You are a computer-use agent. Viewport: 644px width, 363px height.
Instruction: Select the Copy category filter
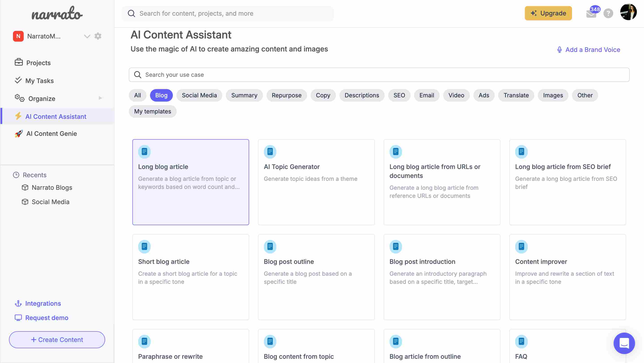[x=323, y=95]
